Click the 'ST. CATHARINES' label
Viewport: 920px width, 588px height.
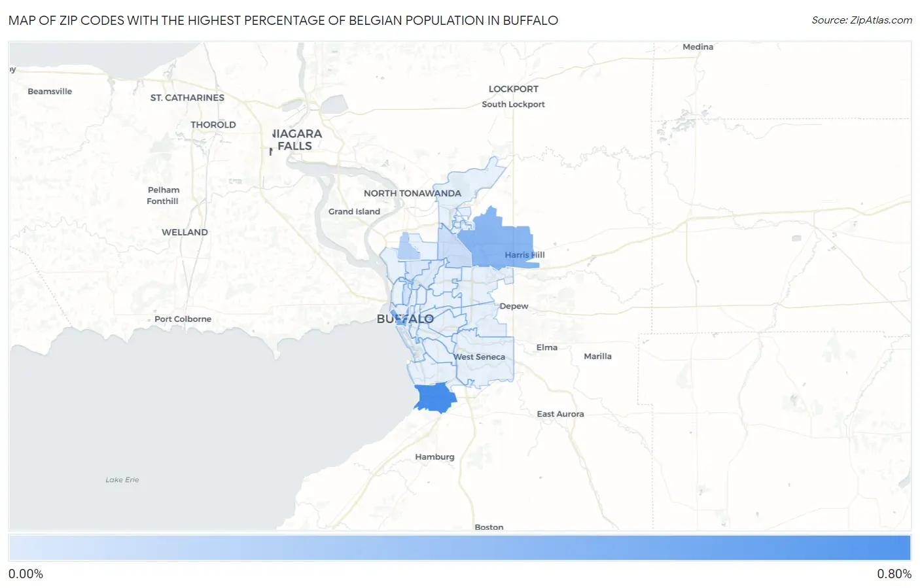point(187,97)
